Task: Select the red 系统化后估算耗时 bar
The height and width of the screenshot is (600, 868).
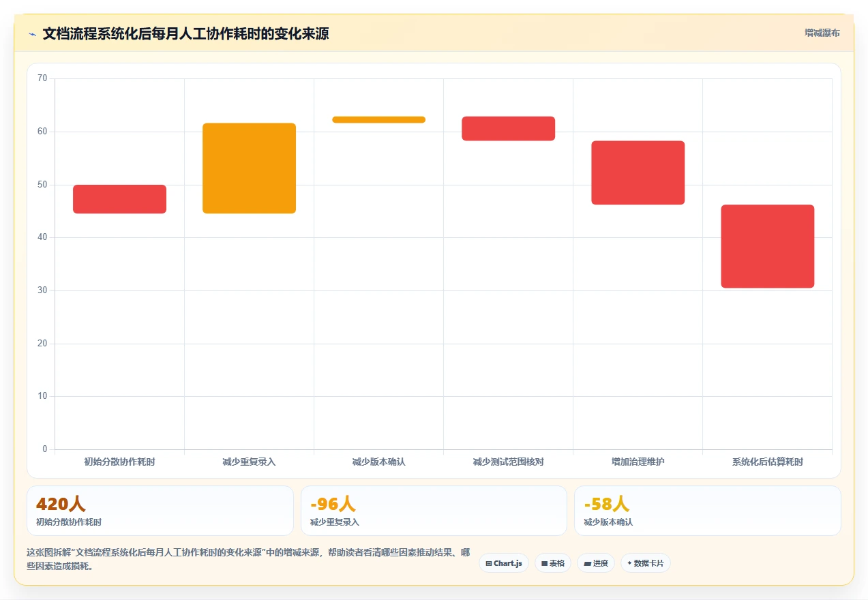Action: (x=767, y=246)
